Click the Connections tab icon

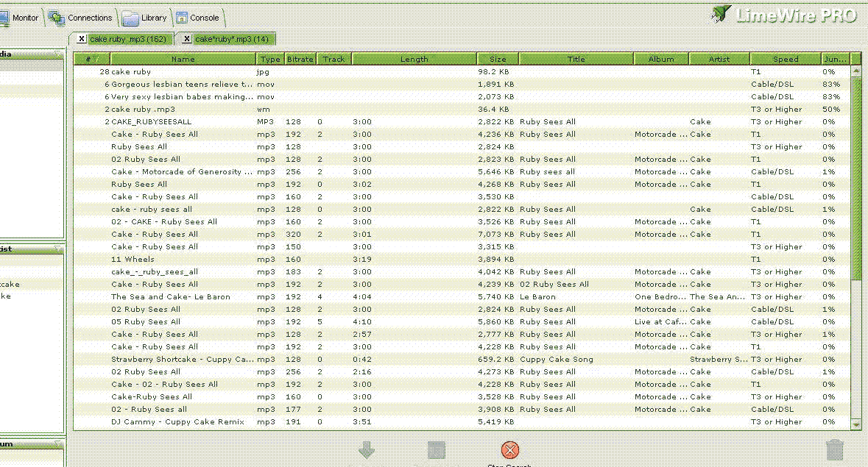click(x=57, y=18)
